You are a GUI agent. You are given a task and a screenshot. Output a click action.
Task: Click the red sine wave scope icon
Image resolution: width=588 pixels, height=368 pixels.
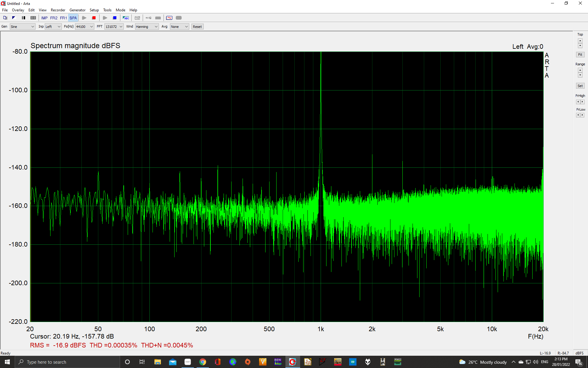(x=169, y=18)
